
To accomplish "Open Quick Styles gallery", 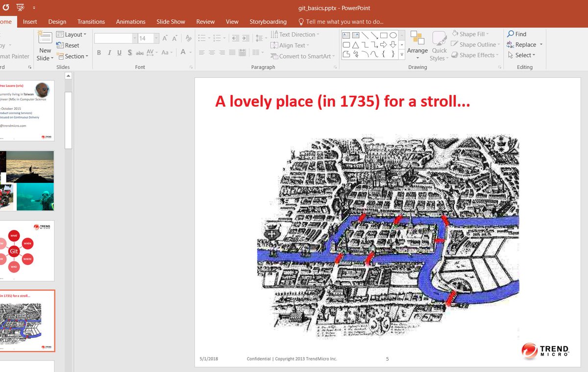I will click(x=439, y=46).
